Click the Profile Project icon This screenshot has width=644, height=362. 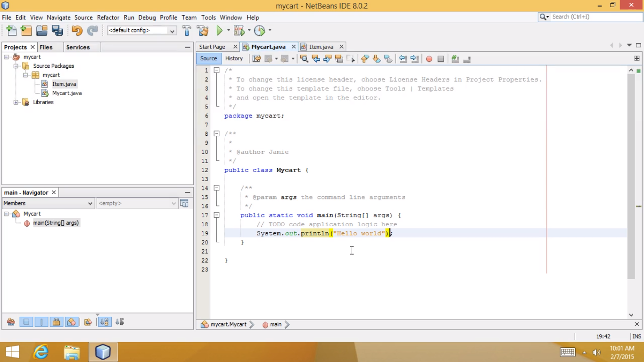click(x=260, y=31)
